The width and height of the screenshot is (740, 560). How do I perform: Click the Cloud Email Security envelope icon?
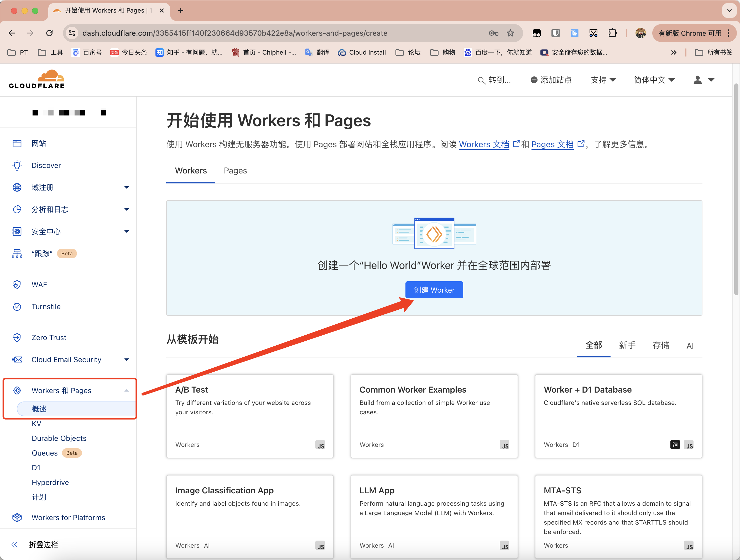pyautogui.click(x=17, y=360)
